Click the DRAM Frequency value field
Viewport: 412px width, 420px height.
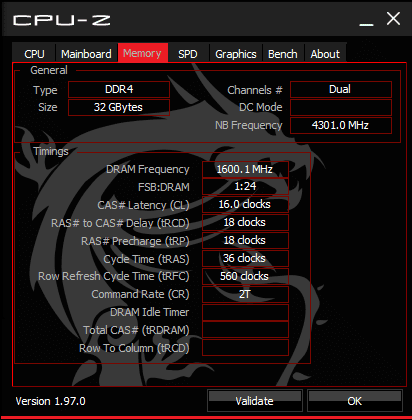pos(245,169)
